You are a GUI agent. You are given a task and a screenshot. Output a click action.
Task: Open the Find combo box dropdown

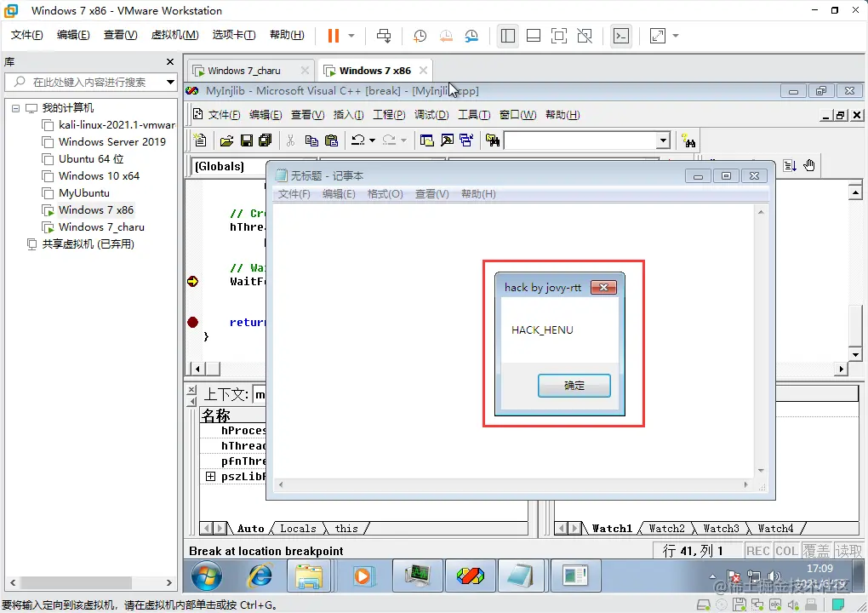pos(663,140)
